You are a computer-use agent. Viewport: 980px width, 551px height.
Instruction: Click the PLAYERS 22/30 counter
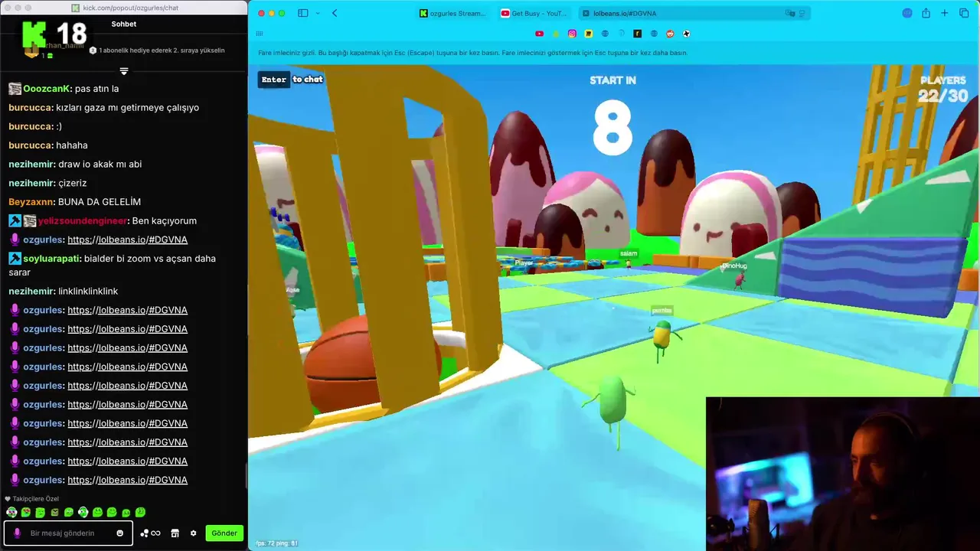pos(943,90)
